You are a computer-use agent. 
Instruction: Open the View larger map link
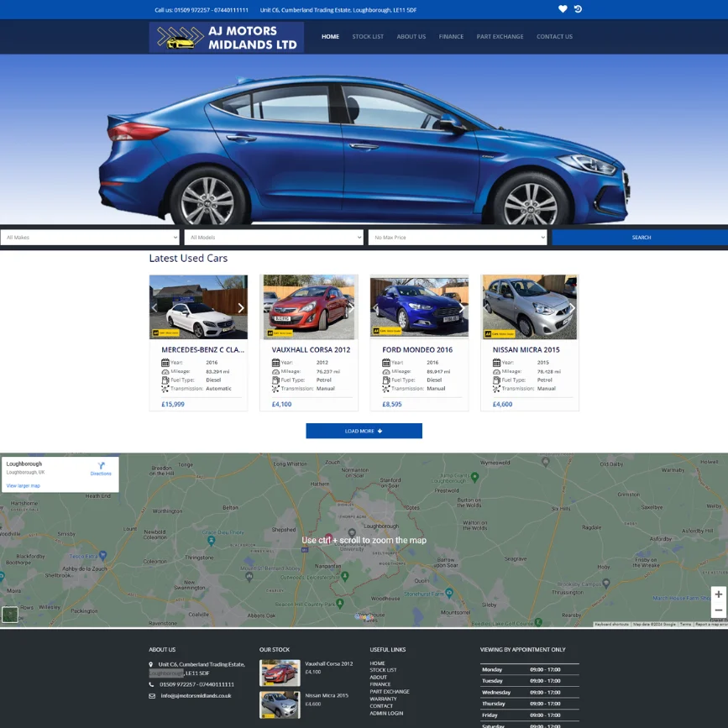coord(23,485)
